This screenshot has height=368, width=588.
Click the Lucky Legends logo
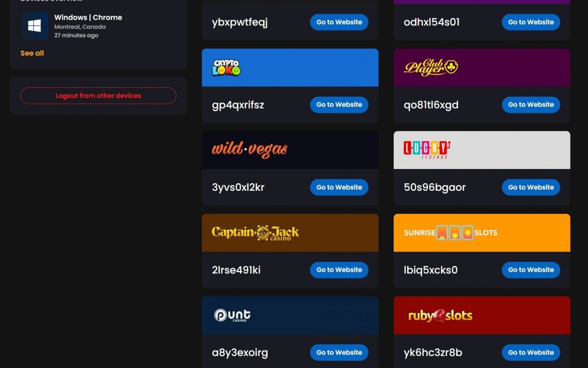[427, 150]
